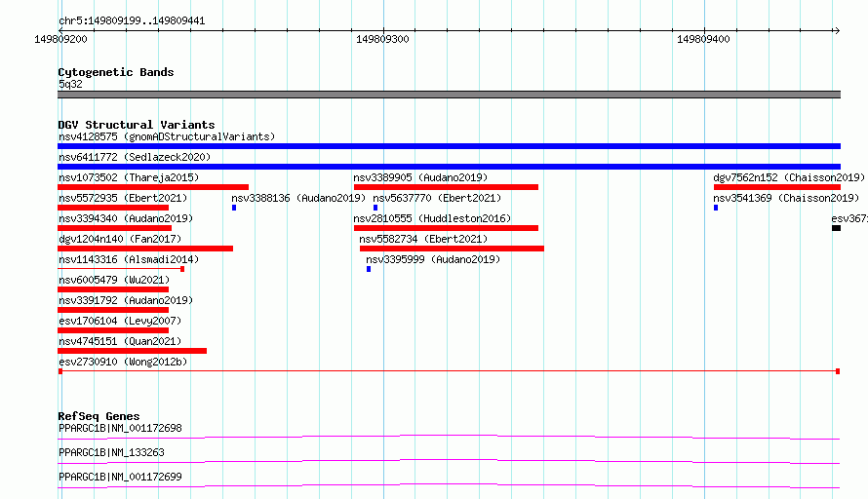Click small blue marker under nsv3541369
This screenshot has height=499, width=868.
point(716,208)
